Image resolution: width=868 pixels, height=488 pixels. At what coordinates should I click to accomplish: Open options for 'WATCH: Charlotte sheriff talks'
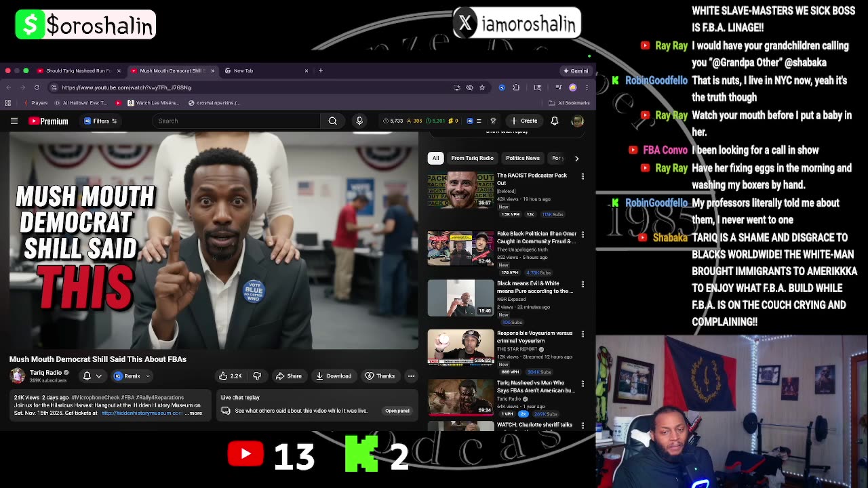click(583, 426)
